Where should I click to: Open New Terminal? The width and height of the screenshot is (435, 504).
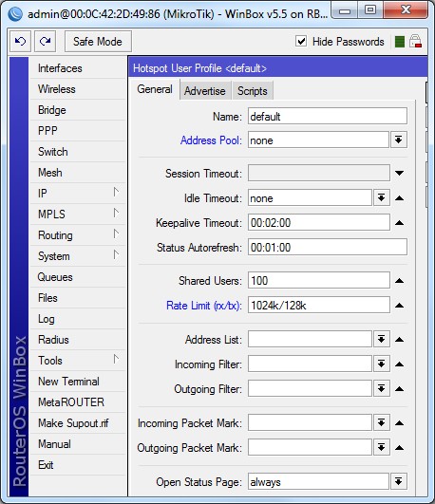click(77, 382)
